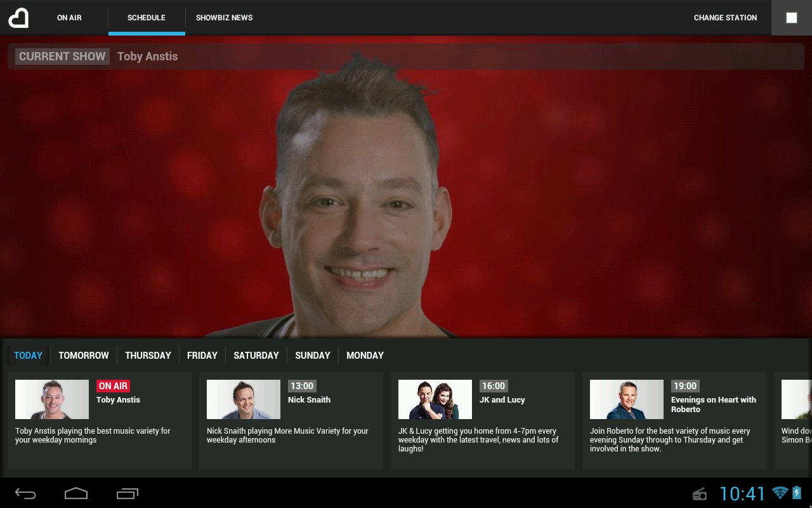
Task: Tap the ON AIR badge on Toby's card
Action: pos(113,385)
